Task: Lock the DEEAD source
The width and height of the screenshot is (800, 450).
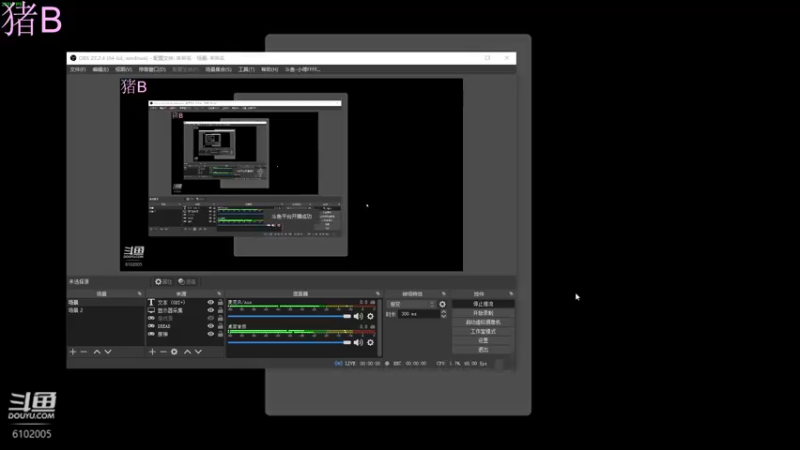Action: point(220,326)
